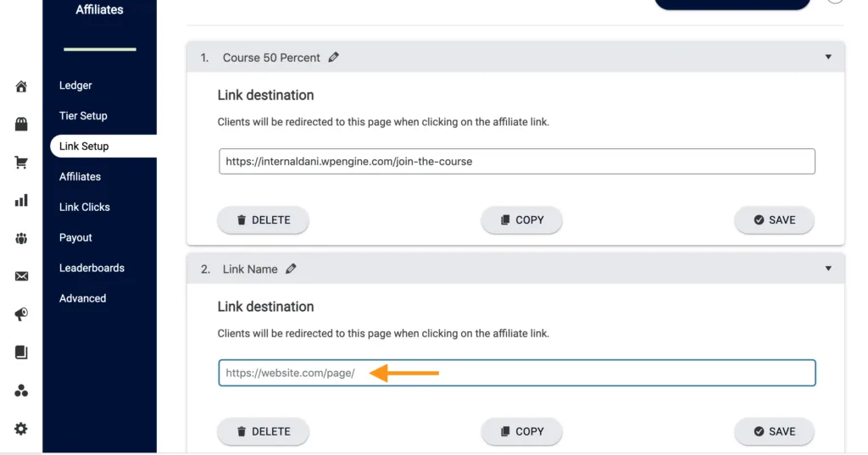Screen dimensions: 868x455
Task: Open Leaderboards menu item
Action: click(x=92, y=268)
